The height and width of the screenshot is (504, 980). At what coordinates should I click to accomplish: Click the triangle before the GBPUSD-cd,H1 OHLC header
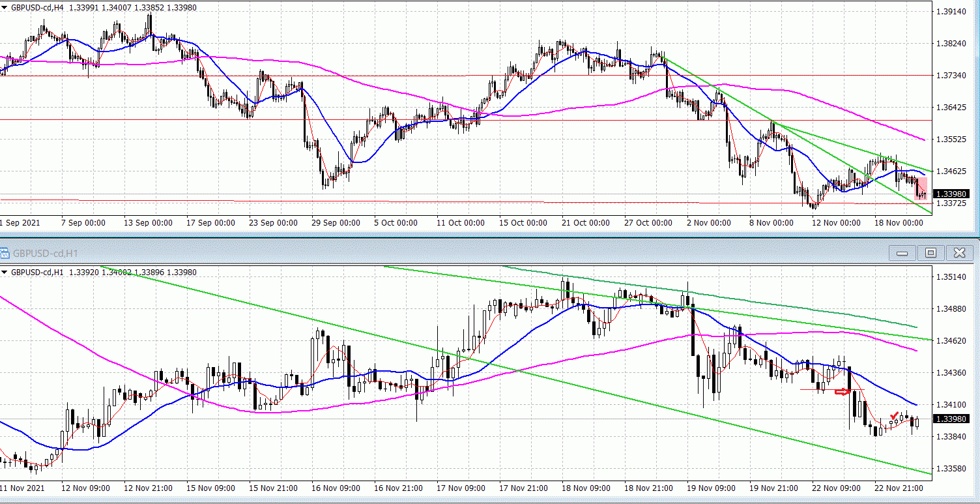click(x=5, y=273)
